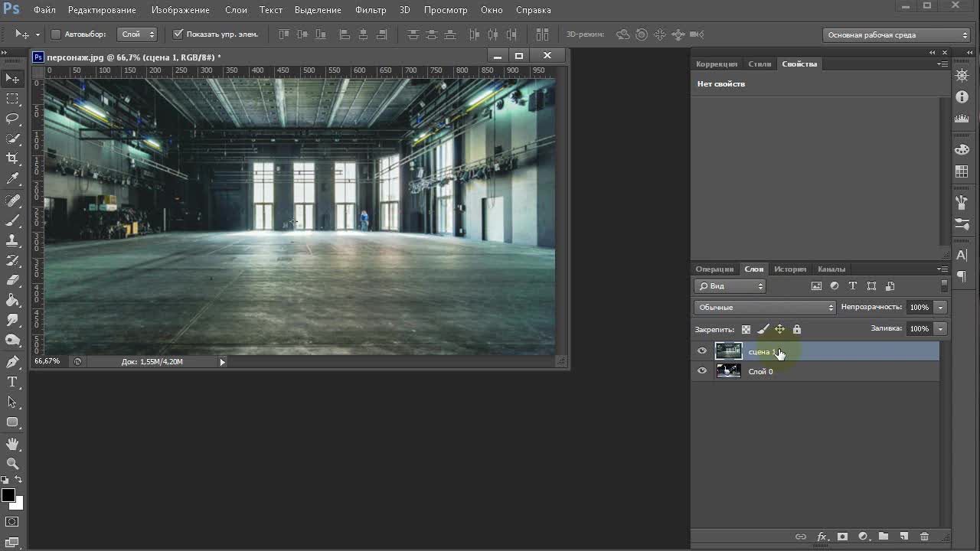Open the Заливка slider arrow
The width and height of the screenshot is (980, 551).
(x=940, y=328)
